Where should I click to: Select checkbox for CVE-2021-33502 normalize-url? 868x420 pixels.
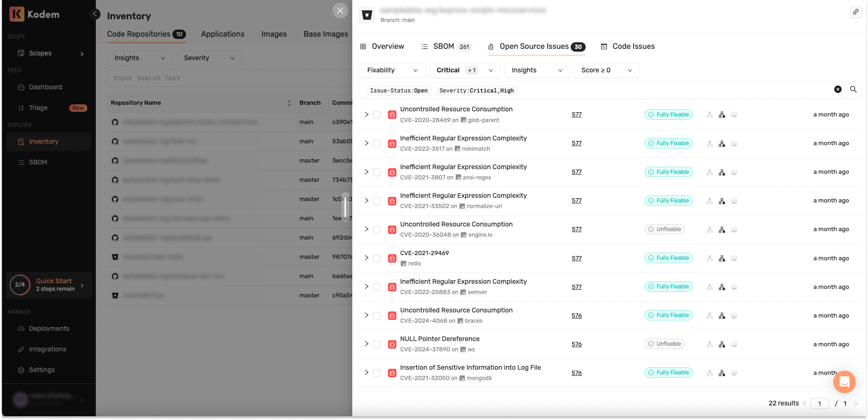pyautogui.click(x=377, y=201)
